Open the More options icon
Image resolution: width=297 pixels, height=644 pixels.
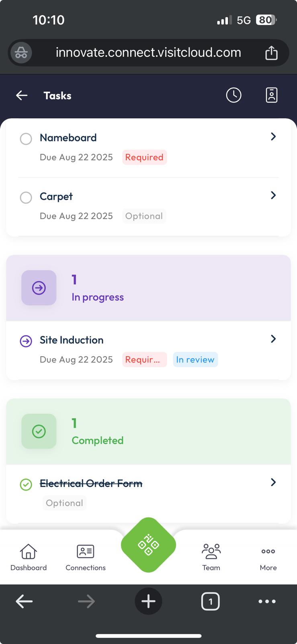tap(268, 551)
